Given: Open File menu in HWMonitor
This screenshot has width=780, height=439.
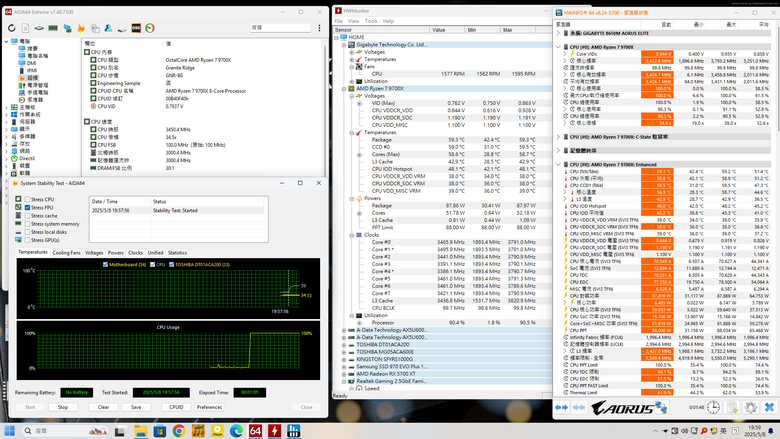Looking at the screenshot, I should tap(339, 21).
